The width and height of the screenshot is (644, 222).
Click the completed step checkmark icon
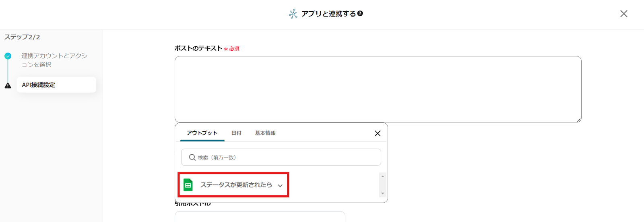8,56
